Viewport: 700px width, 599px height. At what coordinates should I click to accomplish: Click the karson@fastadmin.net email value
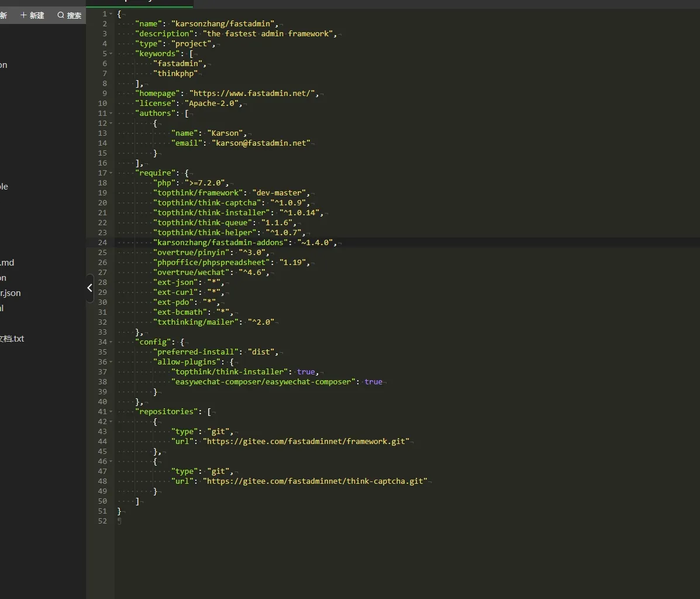[x=261, y=143]
